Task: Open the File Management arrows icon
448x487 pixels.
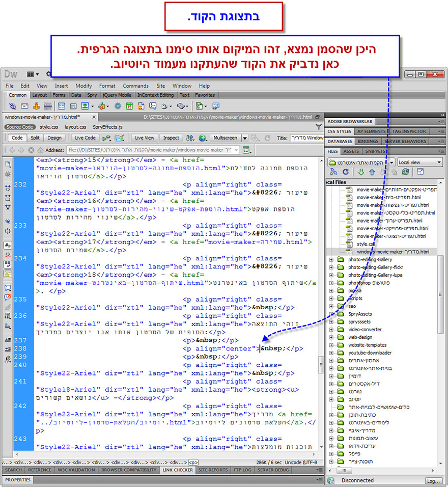Action: pyautogui.click(x=190, y=138)
